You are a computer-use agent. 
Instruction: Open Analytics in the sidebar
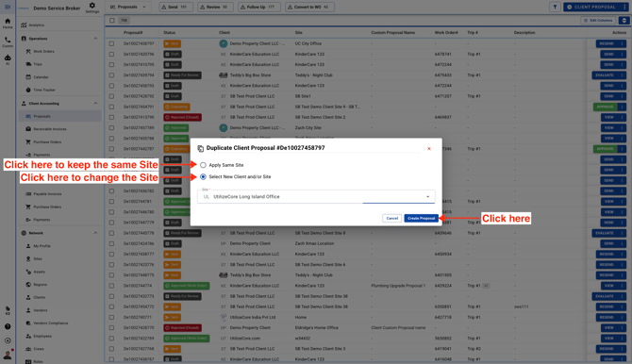click(36, 25)
